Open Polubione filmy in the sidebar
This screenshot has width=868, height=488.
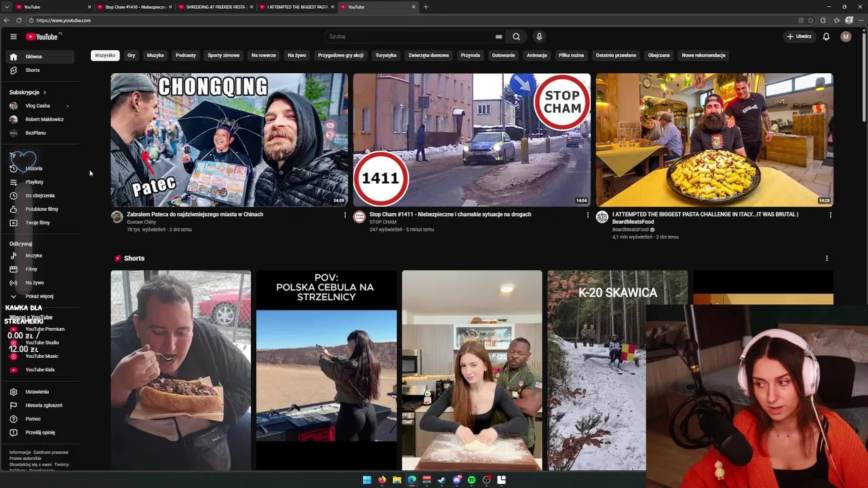click(41, 209)
